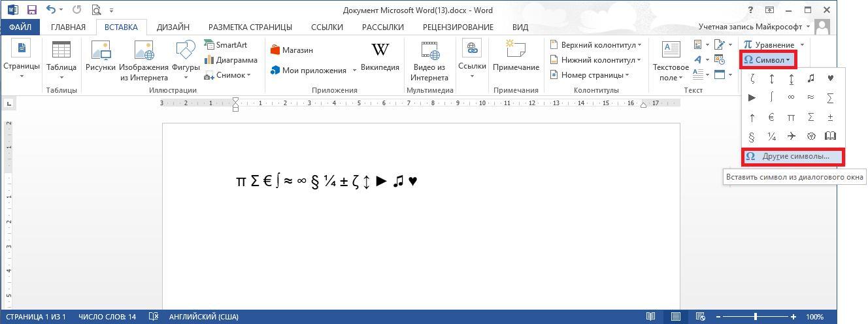Open print preview from the quick access toolbar
Viewport: 868px width, 324px height.
pyautogui.click(x=97, y=10)
